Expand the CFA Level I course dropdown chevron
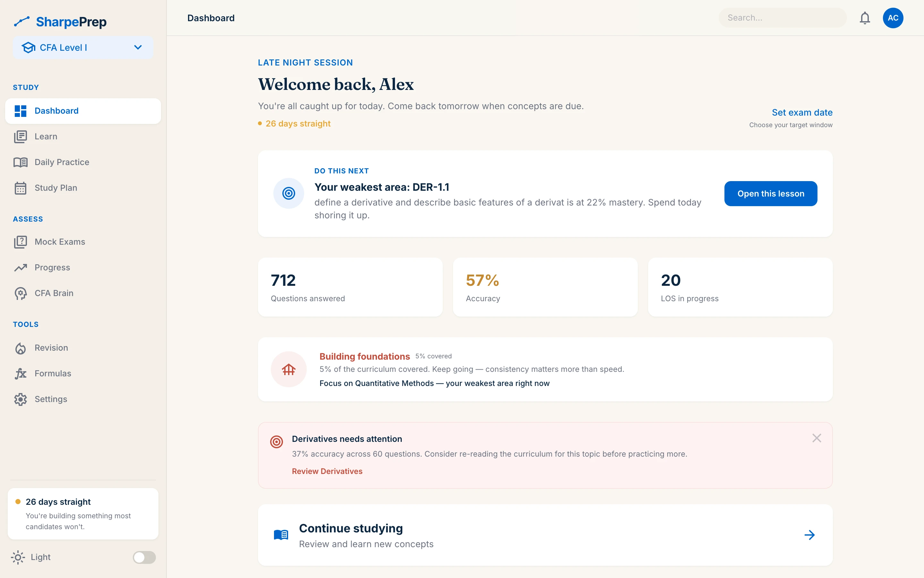924x578 pixels. 138,48
